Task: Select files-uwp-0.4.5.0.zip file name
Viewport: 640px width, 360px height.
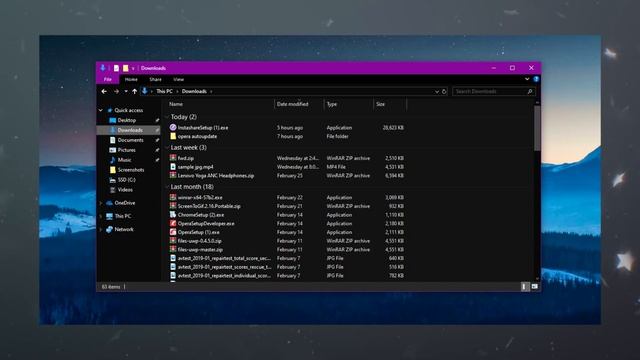Action: click(x=200, y=241)
